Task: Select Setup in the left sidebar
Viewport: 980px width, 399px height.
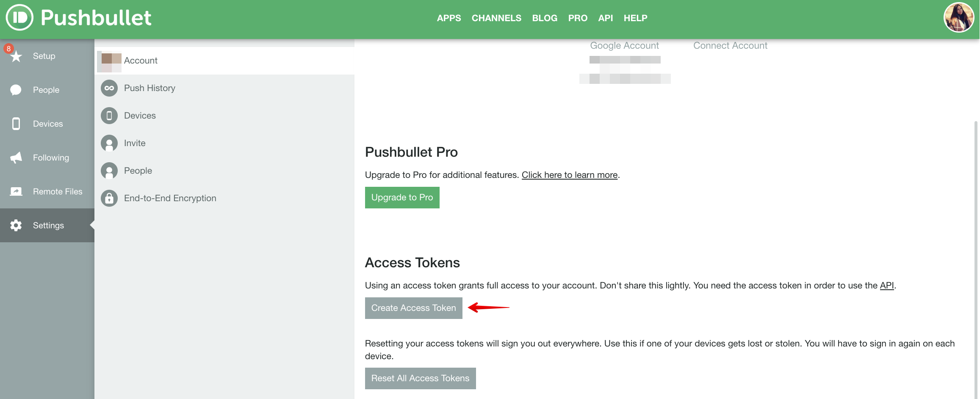Action: (x=44, y=56)
